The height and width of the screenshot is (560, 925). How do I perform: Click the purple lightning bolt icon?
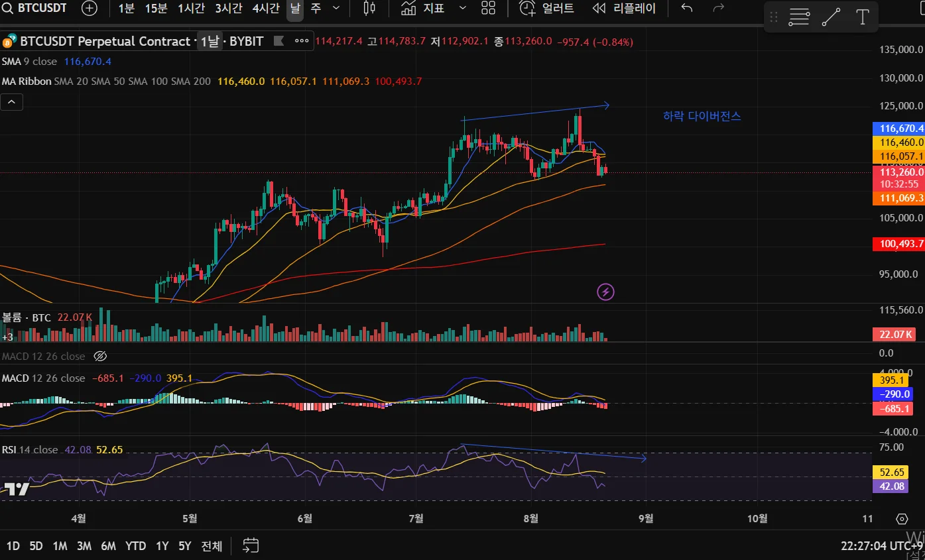(x=605, y=291)
